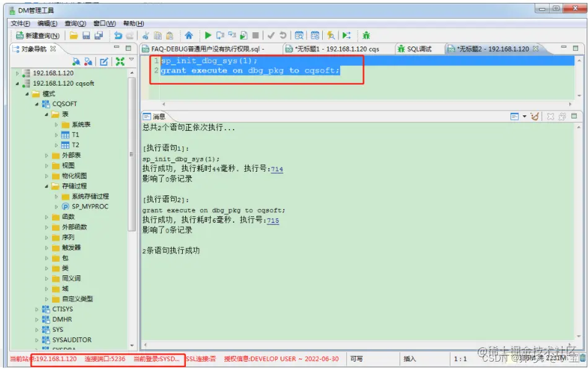Expand the 触发器 folder
Screen dimensions: 588x369
tap(46, 247)
